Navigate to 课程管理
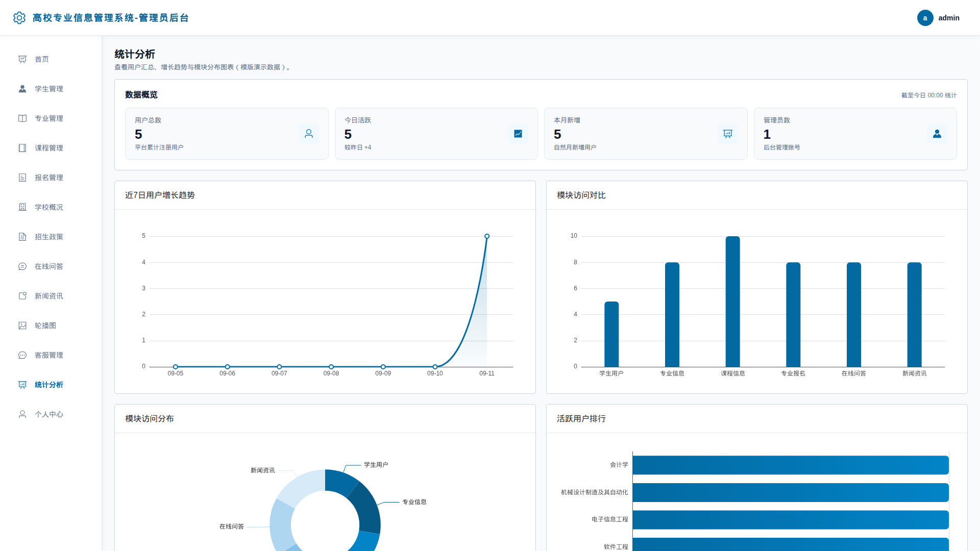Viewport: 980px width, 551px height. (x=51, y=148)
